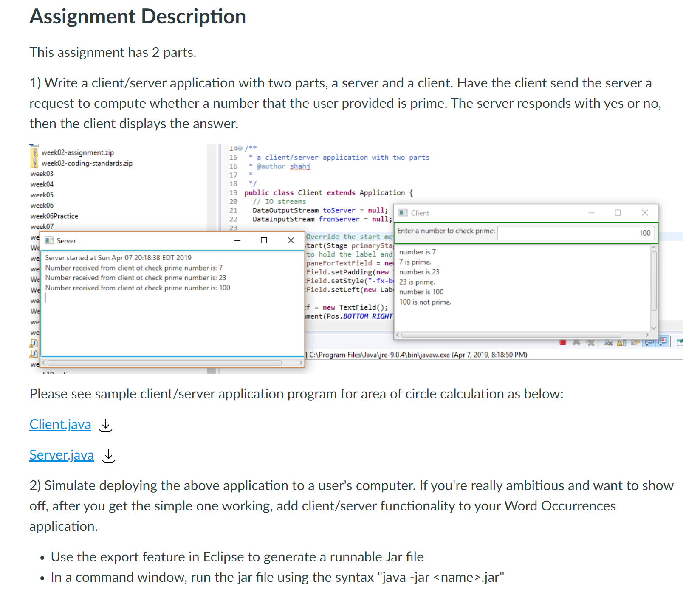Click the Terminate button on the console toolbar

[x=563, y=342]
